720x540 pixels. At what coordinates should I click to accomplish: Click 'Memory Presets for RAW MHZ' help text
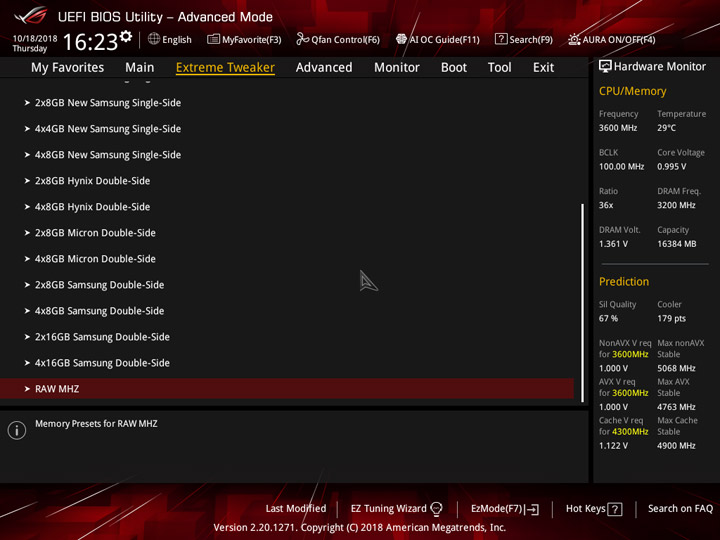pos(96,424)
